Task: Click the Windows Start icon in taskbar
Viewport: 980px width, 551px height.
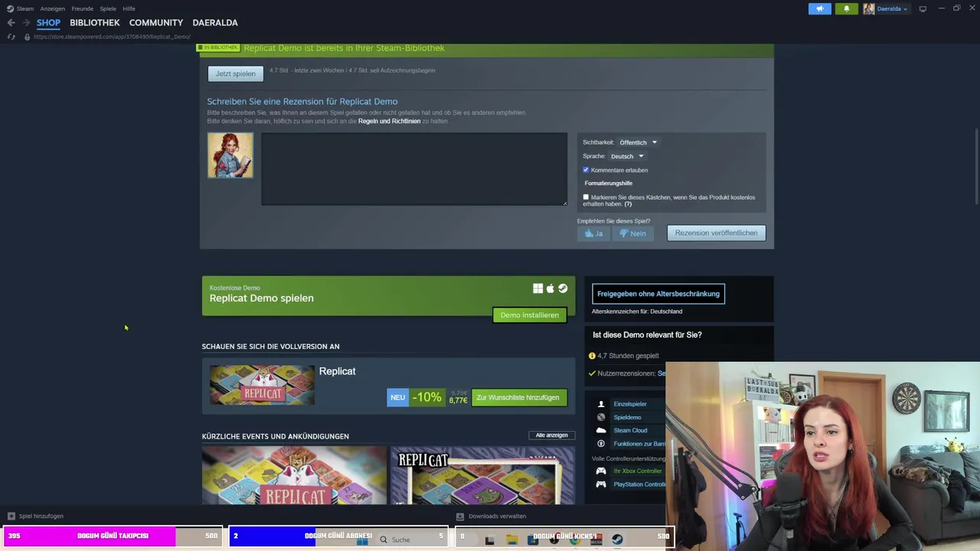Action: coord(362,540)
